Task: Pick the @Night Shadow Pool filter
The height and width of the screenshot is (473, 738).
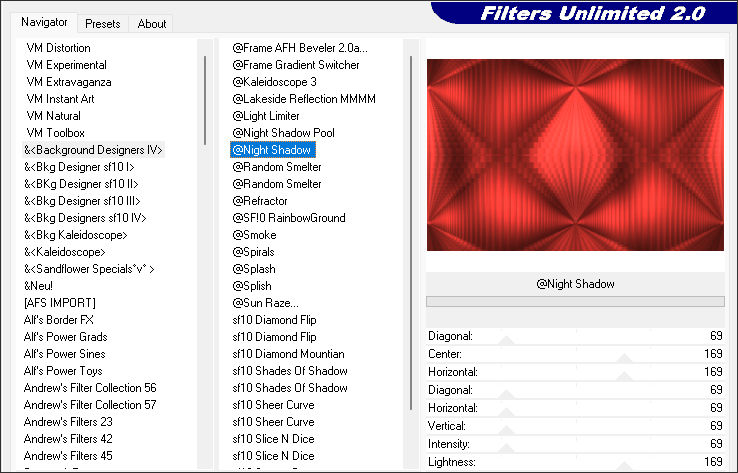Action: coord(283,133)
